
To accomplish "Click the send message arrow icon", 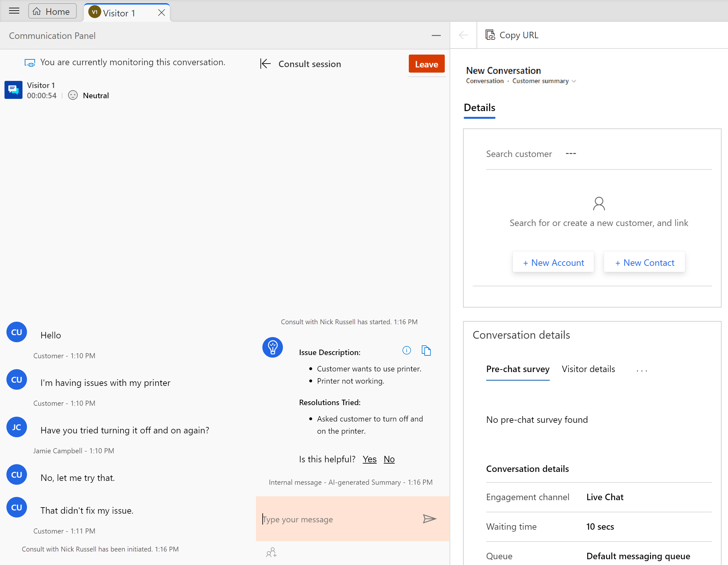I will (429, 519).
